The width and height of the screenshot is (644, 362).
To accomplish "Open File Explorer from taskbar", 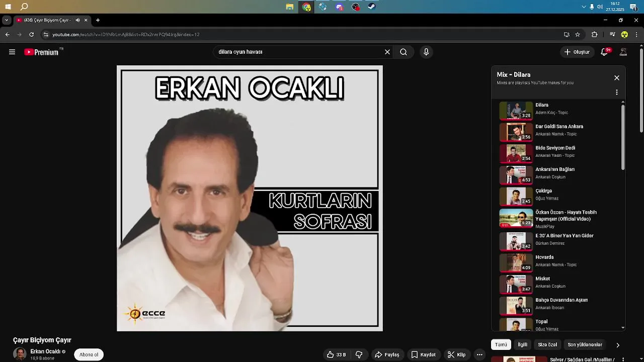I will point(290,7).
